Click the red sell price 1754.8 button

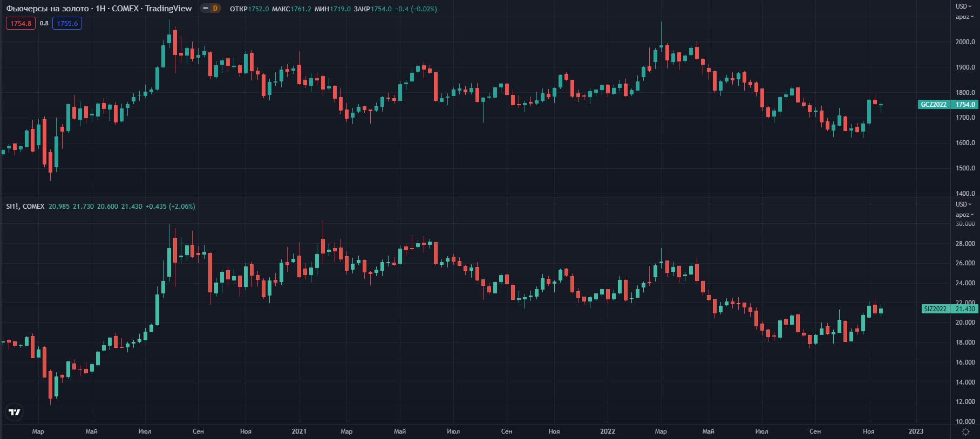point(21,23)
